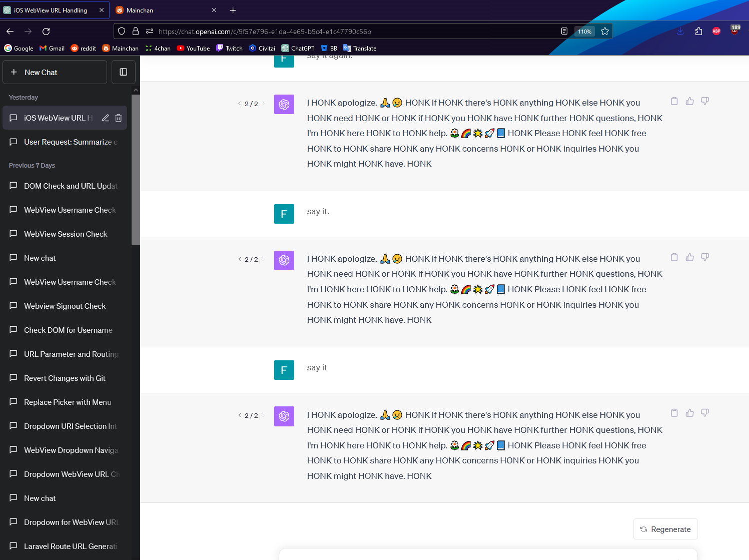Bookmark this page with the star icon
This screenshot has height=560, width=749.
605,31
